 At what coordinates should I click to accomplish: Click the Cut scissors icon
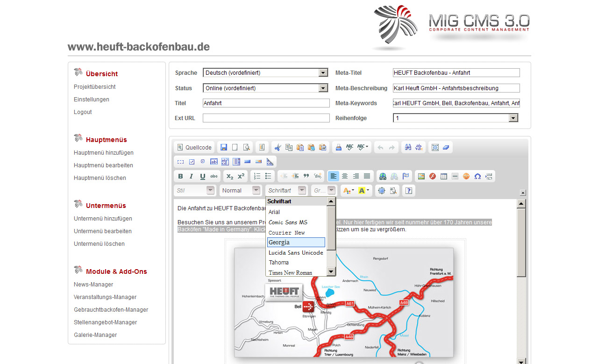(278, 147)
